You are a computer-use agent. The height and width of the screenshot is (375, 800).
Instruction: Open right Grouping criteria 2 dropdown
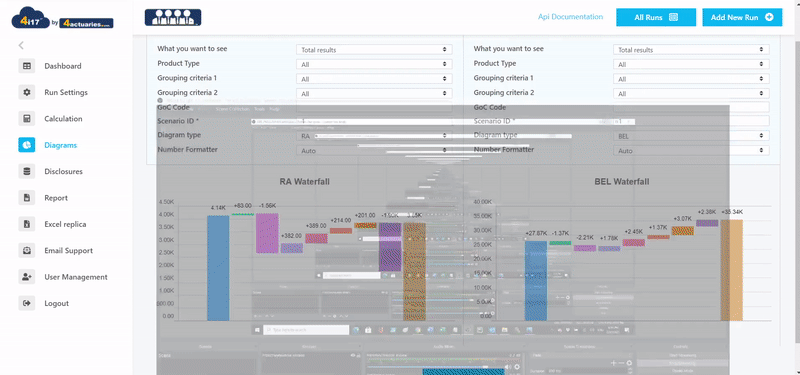point(691,93)
